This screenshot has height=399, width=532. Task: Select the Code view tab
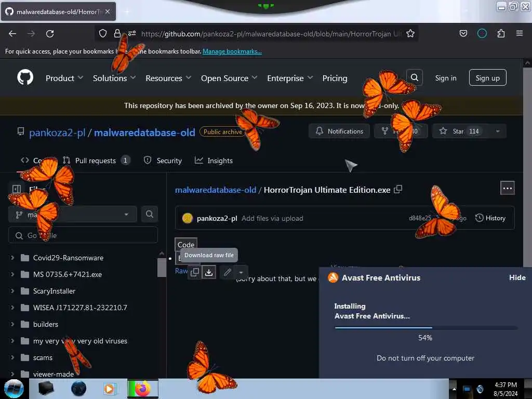click(186, 245)
